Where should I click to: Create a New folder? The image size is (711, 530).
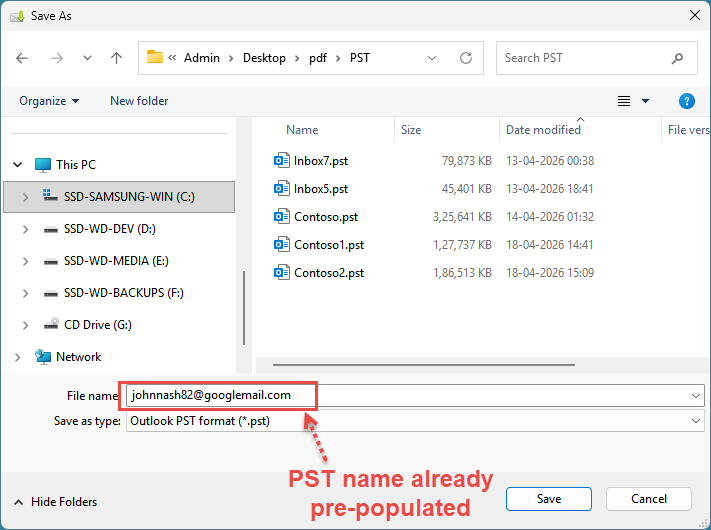click(139, 101)
